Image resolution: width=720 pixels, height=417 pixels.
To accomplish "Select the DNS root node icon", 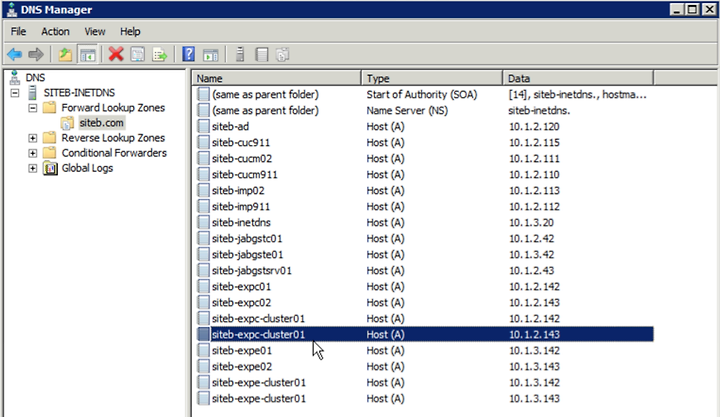I will pyautogui.click(x=15, y=78).
